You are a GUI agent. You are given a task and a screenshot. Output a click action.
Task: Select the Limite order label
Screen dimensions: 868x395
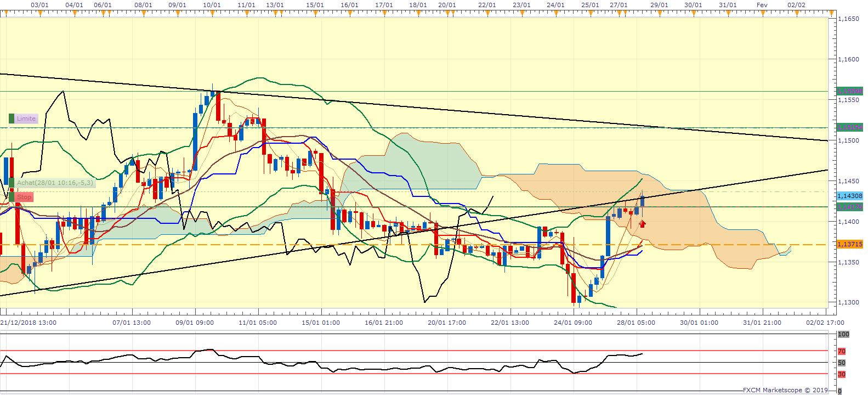[26, 119]
